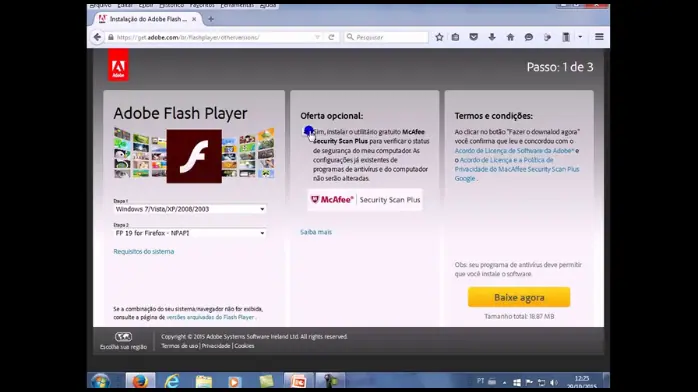Open the downloads arrow icon
This screenshot has height=392, width=698.
pos(492,37)
